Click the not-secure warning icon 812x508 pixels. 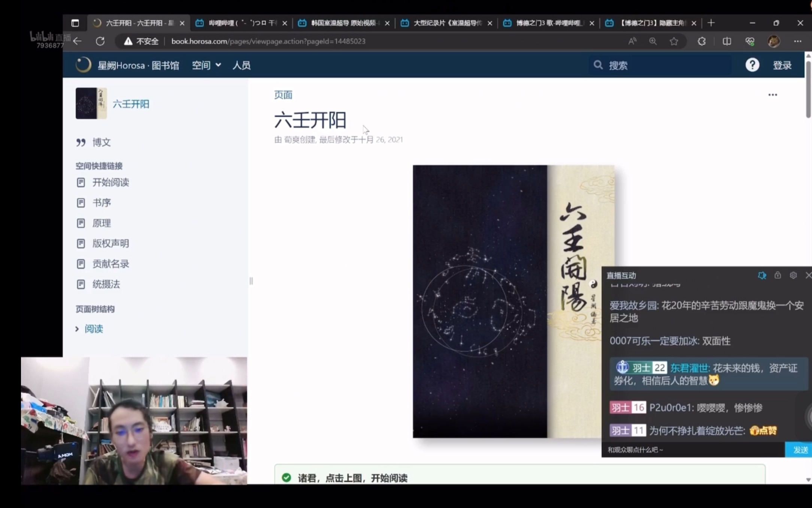128,41
